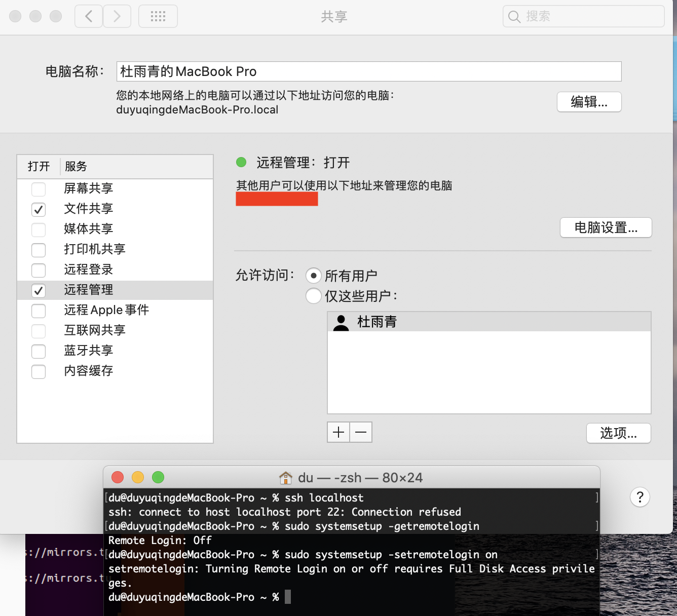Select the 打印机共享 service label
The width and height of the screenshot is (677, 616).
(95, 249)
